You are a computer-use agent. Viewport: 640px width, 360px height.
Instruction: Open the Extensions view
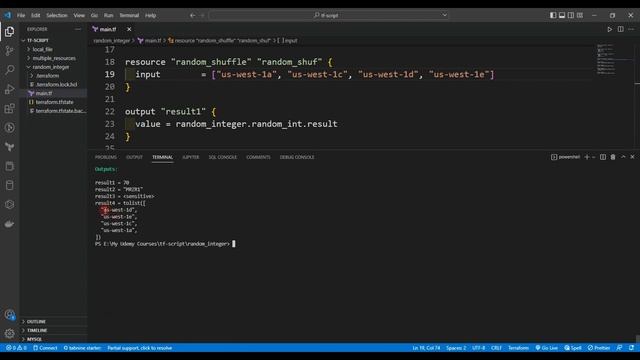click(x=9, y=109)
